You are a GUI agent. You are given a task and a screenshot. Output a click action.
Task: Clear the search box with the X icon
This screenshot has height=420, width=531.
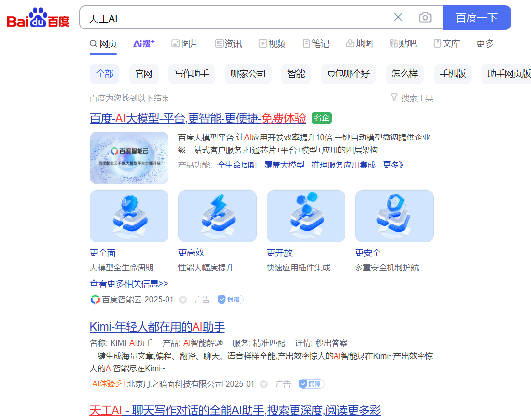click(398, 17)
